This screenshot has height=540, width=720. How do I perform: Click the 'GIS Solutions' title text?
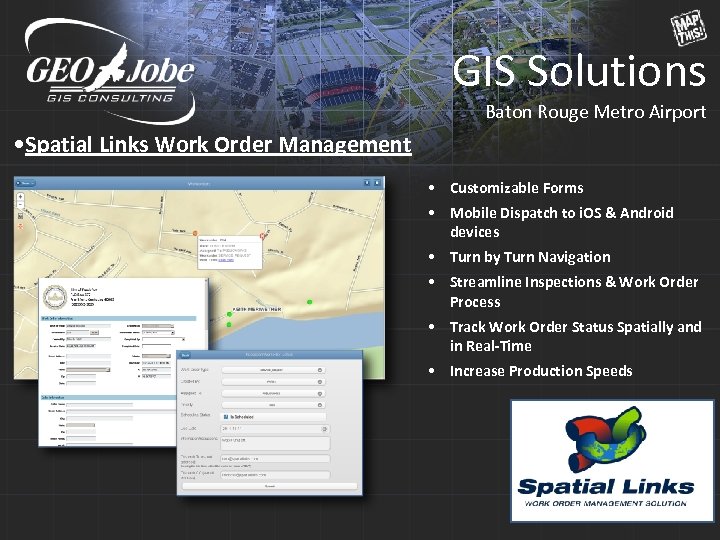pyautogui.click(x=579, y=71)
